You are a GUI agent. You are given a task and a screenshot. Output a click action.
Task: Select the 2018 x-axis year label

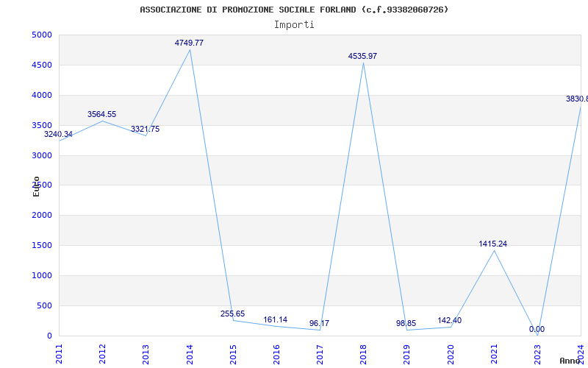click(x=363, y=355)
